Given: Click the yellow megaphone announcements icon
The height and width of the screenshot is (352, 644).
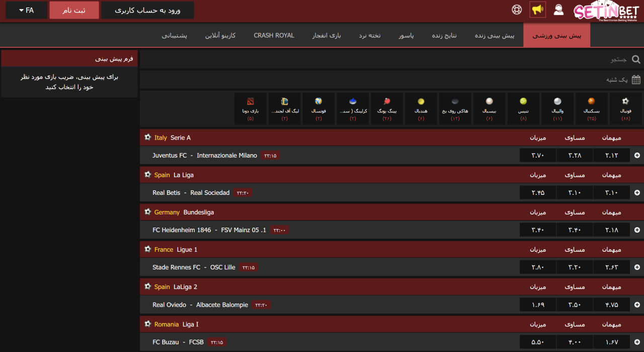Looking at the screenshot, I should (x=537, y=9).
